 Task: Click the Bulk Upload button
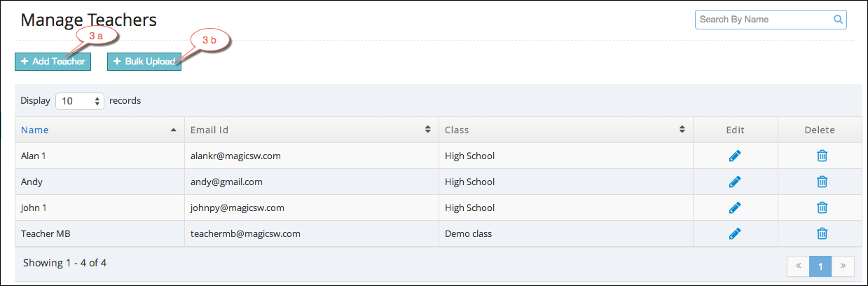[x=144, y=62]
